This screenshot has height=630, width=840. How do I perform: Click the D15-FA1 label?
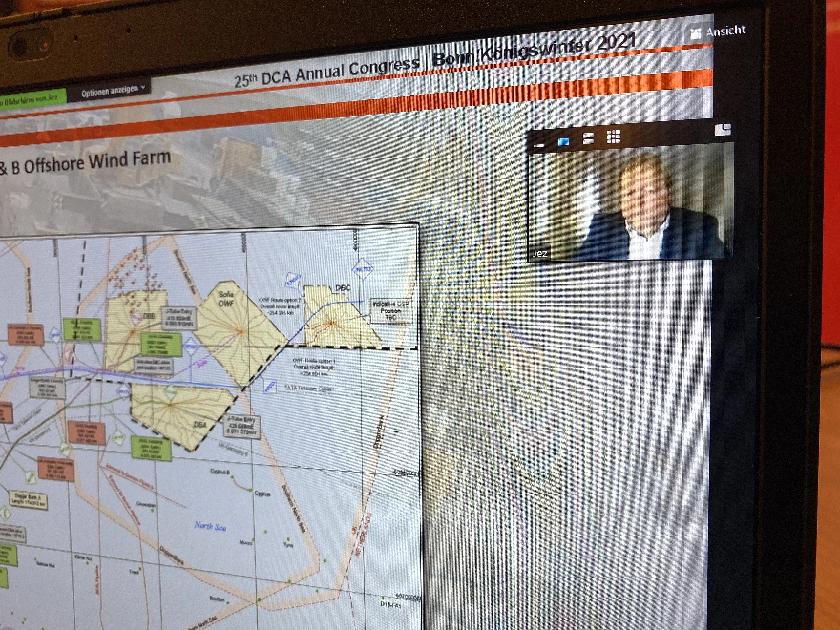[x=390, y=605]
